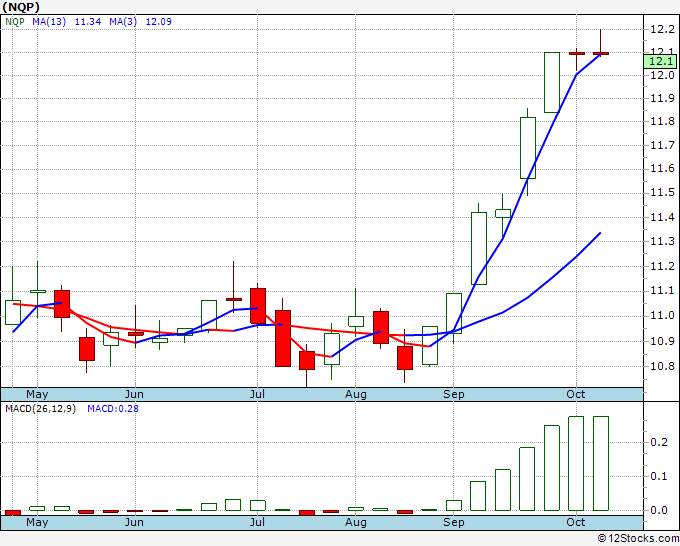Click the MACD(26,12,9) indicator label

(x=40, y=408)
